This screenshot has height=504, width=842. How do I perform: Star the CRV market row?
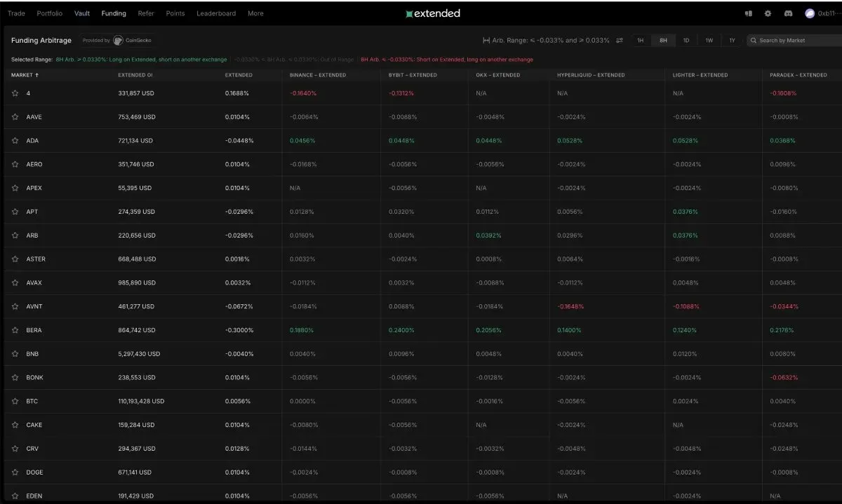click(15, 449)
